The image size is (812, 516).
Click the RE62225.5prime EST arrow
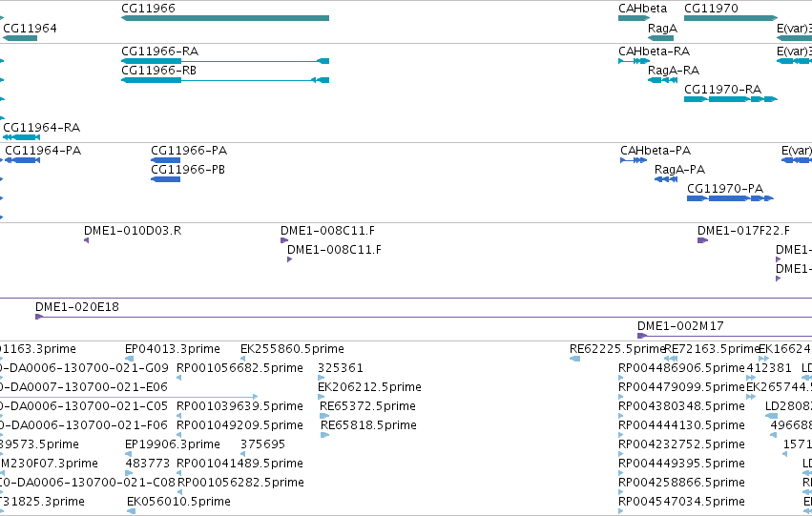click(x=574, y=359)
